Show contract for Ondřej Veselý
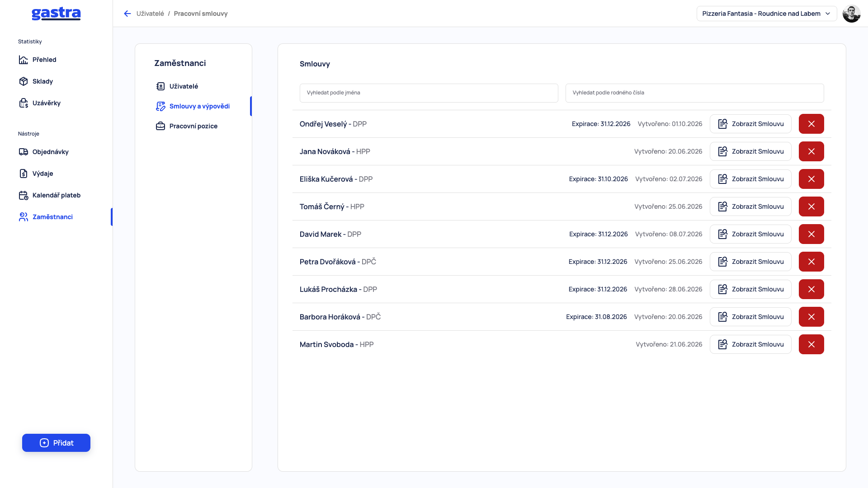The image size is (868, 488). tap(750, 124)
